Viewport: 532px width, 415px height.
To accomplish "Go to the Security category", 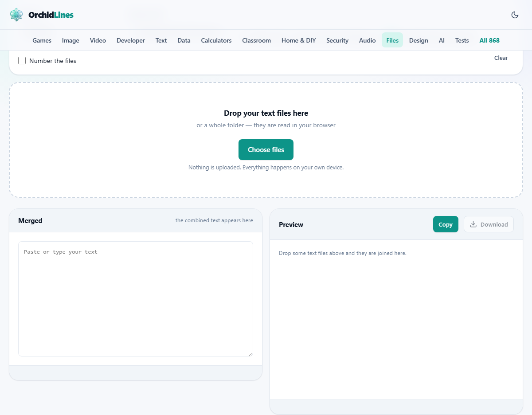I will pyautogui.click(x=337, y=40).
